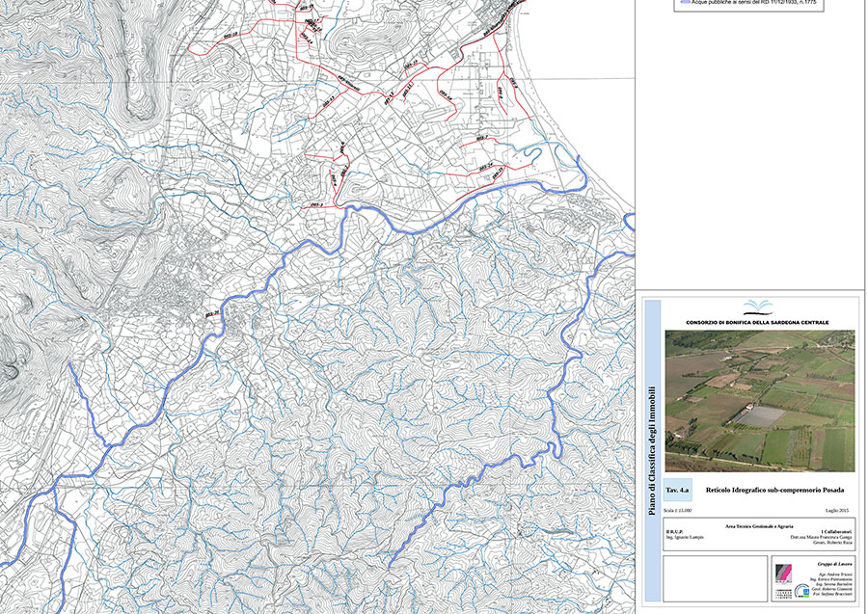This screenshot has height=614, width=868.
Task: Click the "Tav. 4.a" sheet number box
Action: tap(678, 490)
